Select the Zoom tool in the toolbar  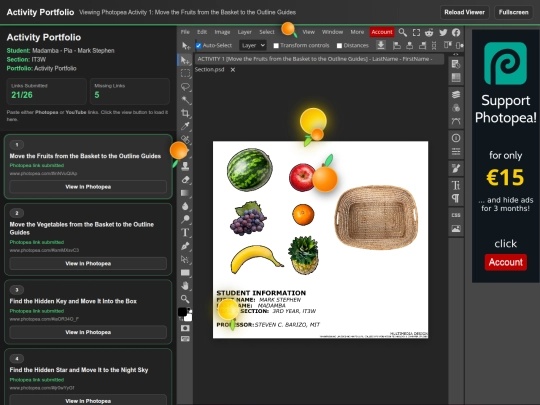(185, 299)
